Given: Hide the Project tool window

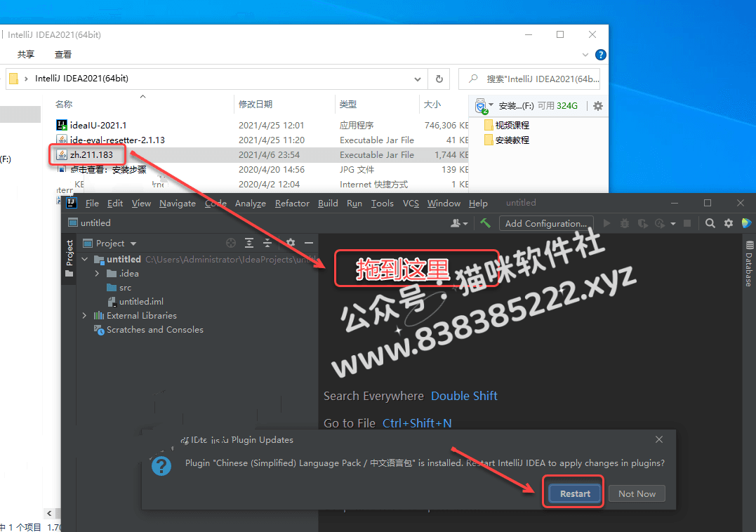Looking at the screenshot, I should pyautogui.click(x=309, y=243).
